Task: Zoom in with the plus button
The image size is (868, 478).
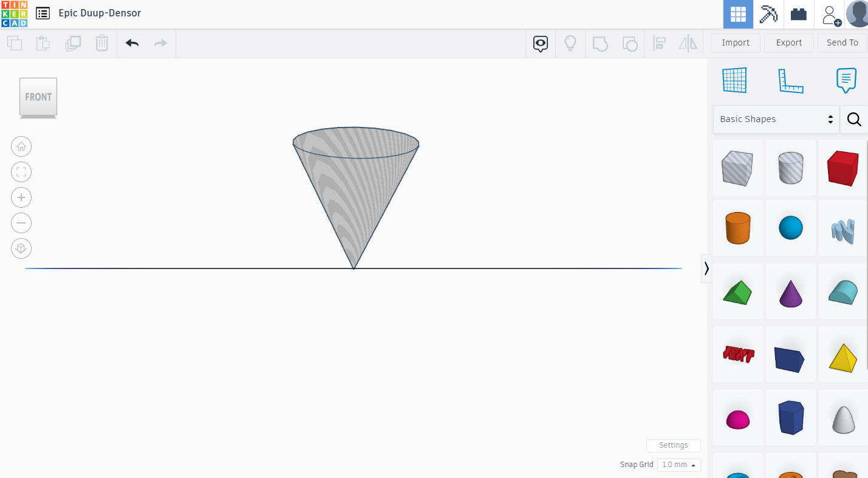Action: (21, 197)
